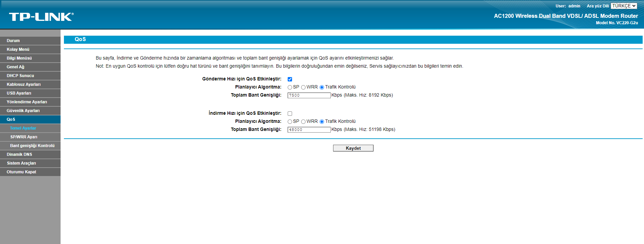Open Temel Ayarlar submenu

pyautogui.click(x=30, y=128)
